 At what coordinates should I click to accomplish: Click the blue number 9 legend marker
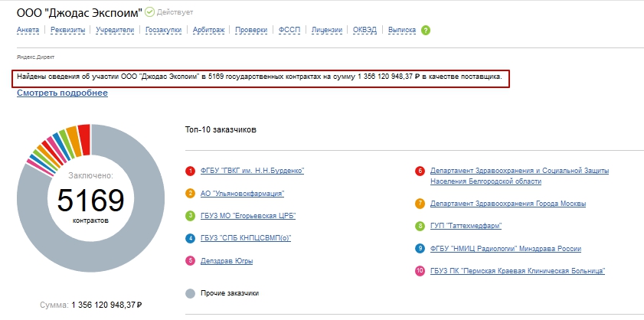pyautogui.click(x=420, y=249)
